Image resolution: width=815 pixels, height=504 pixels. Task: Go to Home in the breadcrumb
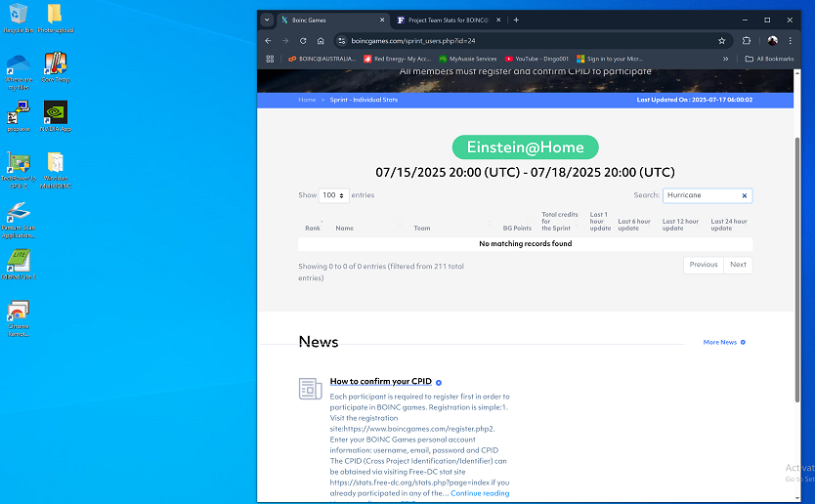(307, 100)
